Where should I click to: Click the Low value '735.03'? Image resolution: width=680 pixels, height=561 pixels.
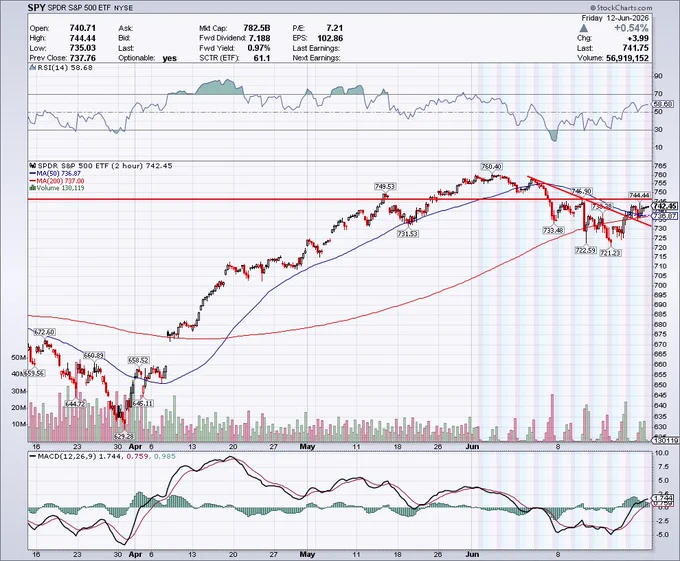pyautogui.click(x=82, y=48)
